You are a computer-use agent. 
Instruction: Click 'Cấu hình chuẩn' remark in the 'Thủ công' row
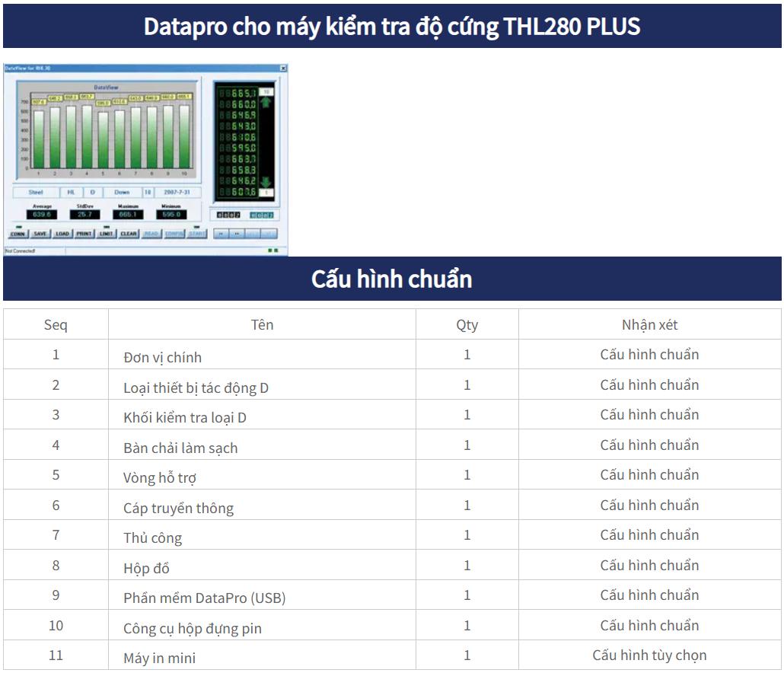tap(649, 534)
